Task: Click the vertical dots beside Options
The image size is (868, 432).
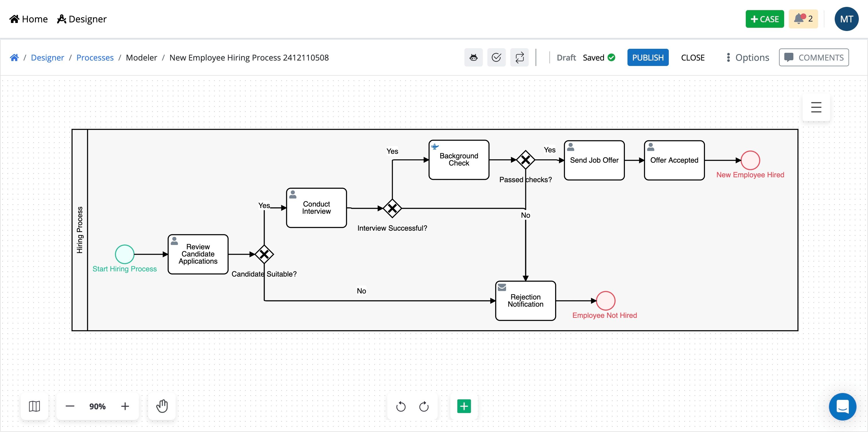Action: [728, 58]
